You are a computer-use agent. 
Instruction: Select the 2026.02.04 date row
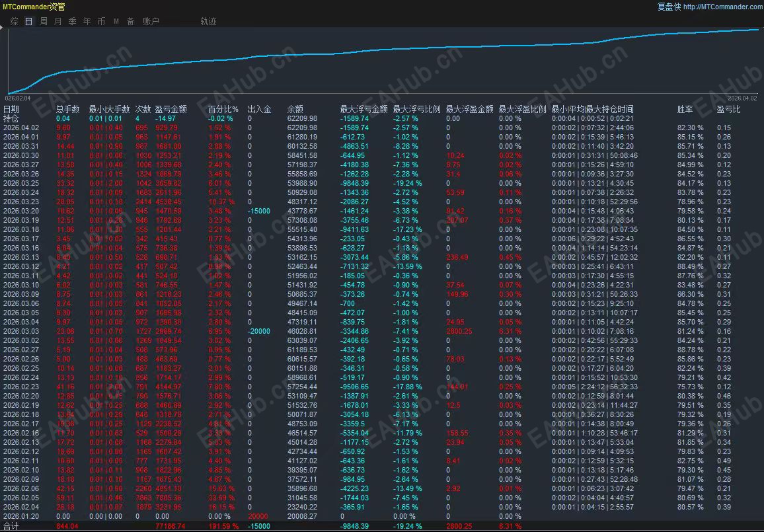(21, 507)
